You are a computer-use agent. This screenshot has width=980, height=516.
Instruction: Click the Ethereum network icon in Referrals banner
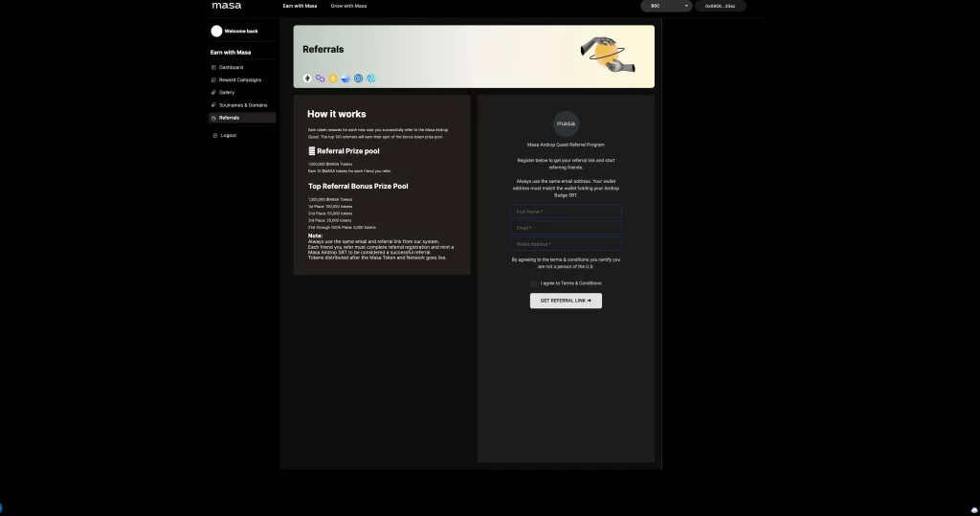tap(307, 79)
